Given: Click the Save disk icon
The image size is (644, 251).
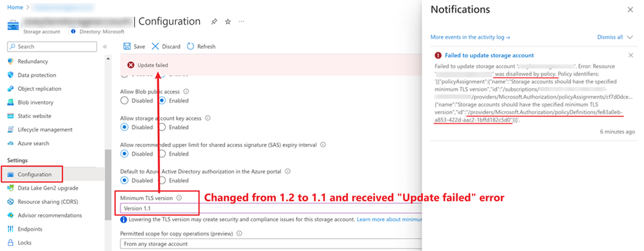Looking at the screenshot, I should click(128, 46).
